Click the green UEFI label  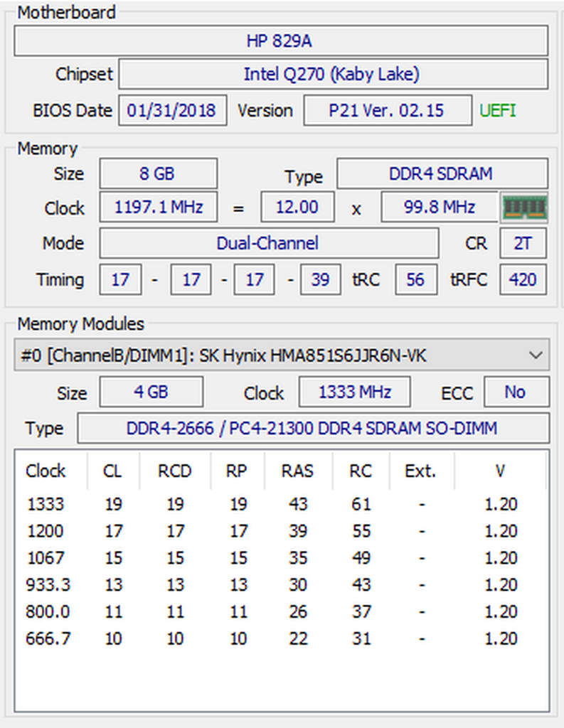[x=497, y=110]
